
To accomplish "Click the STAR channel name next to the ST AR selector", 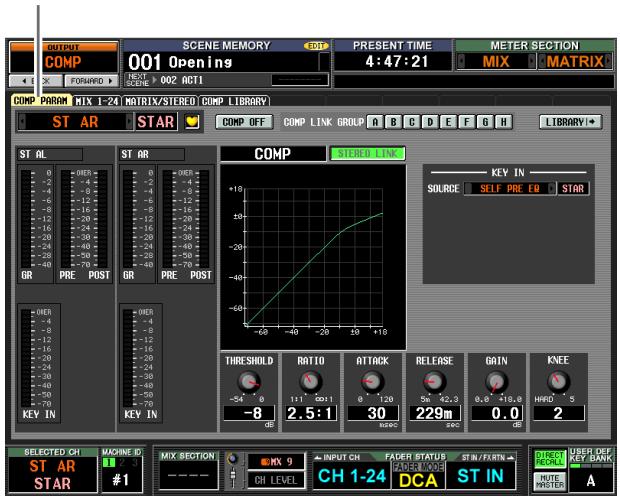I will (x=156, y=121).
